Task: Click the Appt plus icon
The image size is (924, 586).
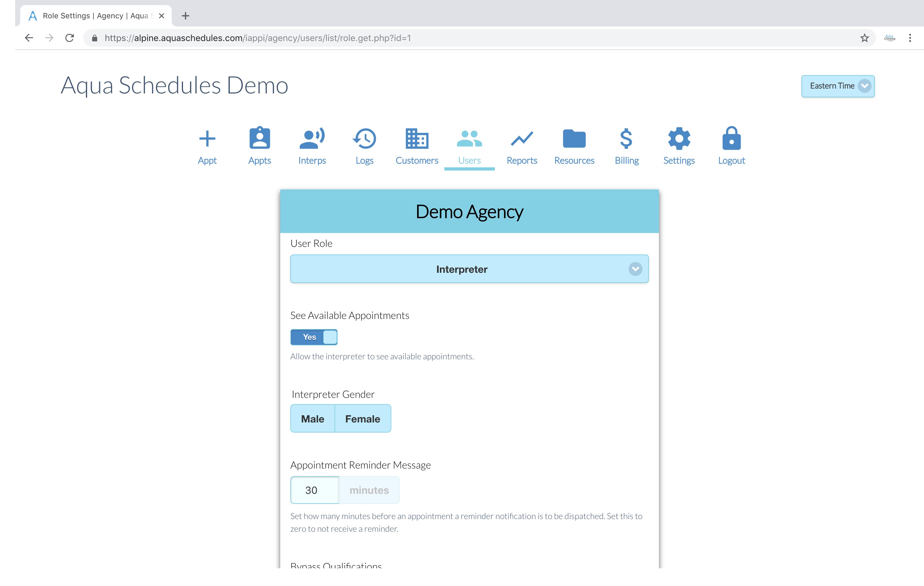Action: point(207,139)
